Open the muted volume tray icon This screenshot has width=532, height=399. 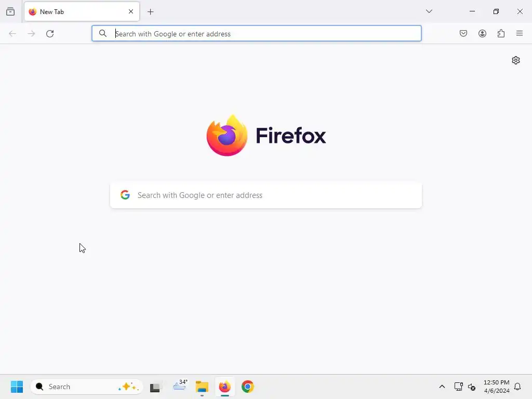point(472,387)
